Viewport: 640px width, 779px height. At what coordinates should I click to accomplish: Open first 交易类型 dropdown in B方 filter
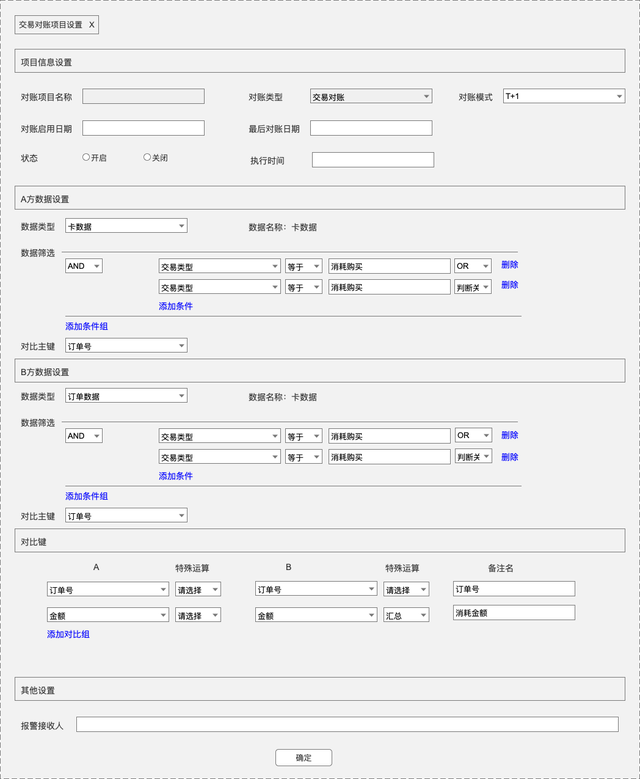point(220,436)
